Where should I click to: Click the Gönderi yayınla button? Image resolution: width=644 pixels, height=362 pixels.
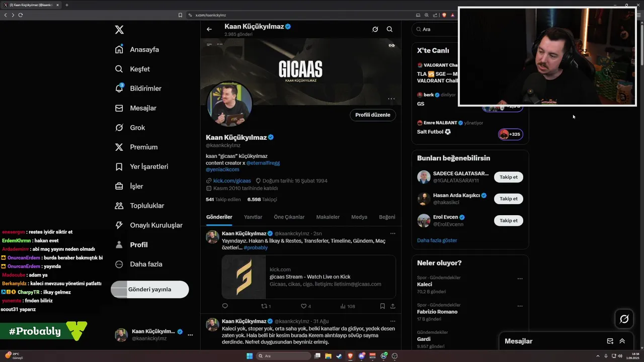149,290
